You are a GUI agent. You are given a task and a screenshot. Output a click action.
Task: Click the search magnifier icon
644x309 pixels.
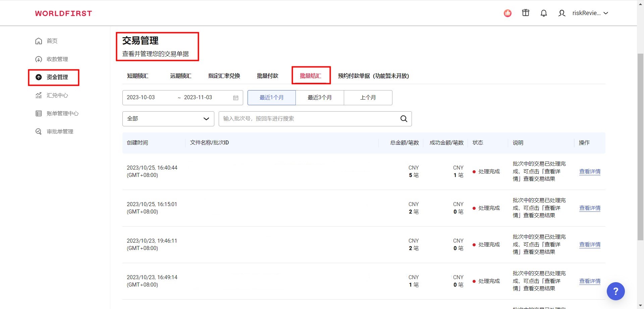click(x=404, y=119)
